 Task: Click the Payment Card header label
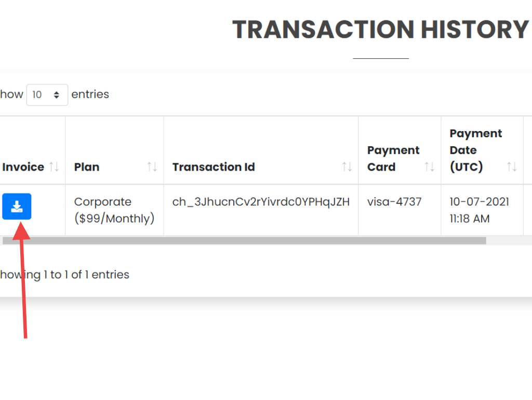tap(393, 159)
